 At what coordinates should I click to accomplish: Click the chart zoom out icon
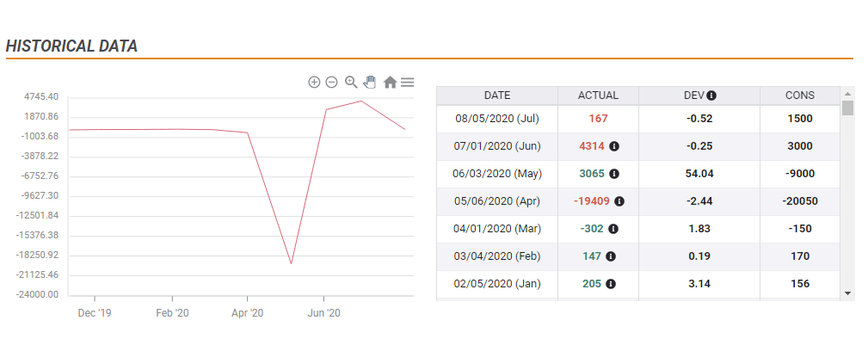point(331,82)
